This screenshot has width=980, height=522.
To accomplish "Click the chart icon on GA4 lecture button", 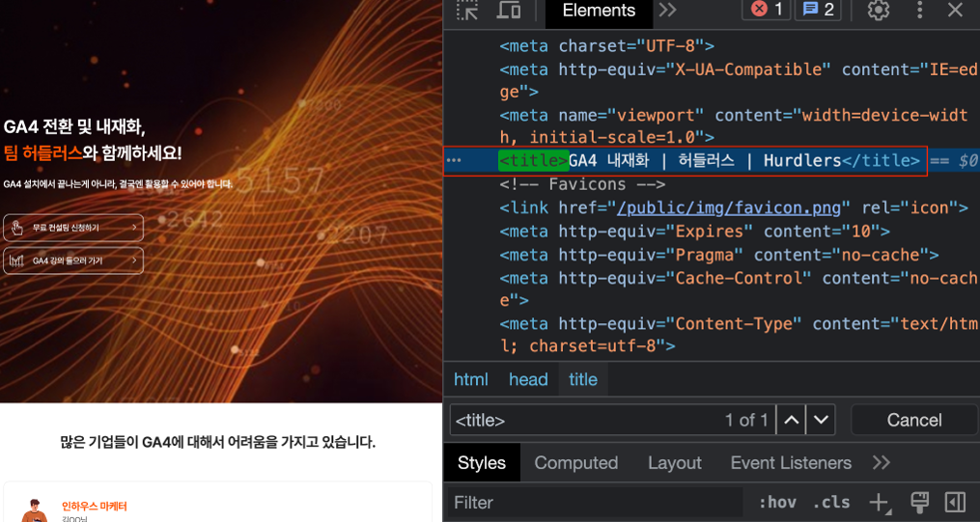I will click(16, 261).
